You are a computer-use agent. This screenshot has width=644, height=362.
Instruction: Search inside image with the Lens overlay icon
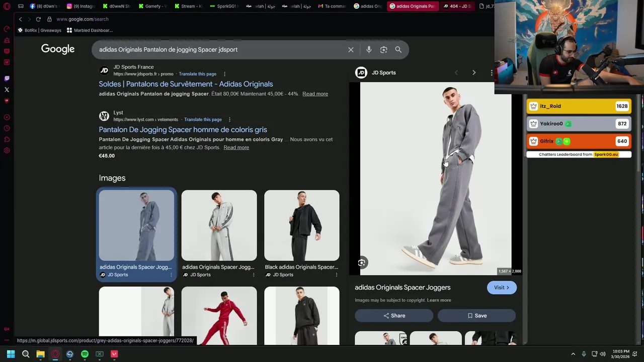(x=361, y=263)
